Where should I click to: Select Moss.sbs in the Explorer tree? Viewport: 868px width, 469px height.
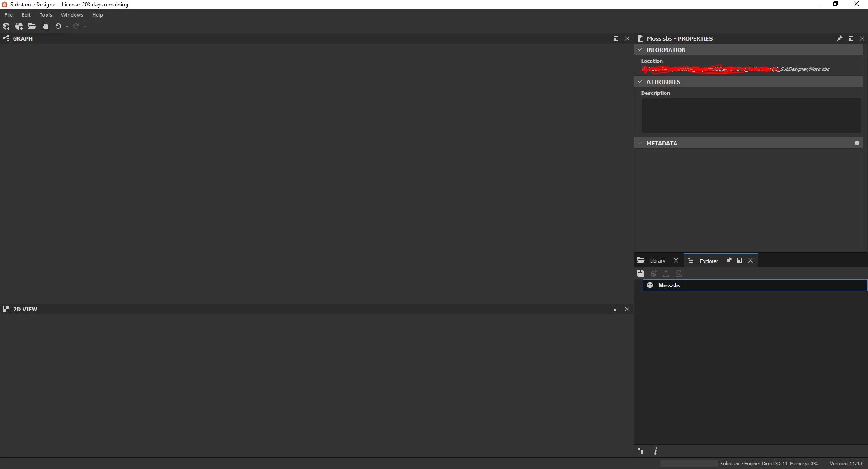click(755, 285)
